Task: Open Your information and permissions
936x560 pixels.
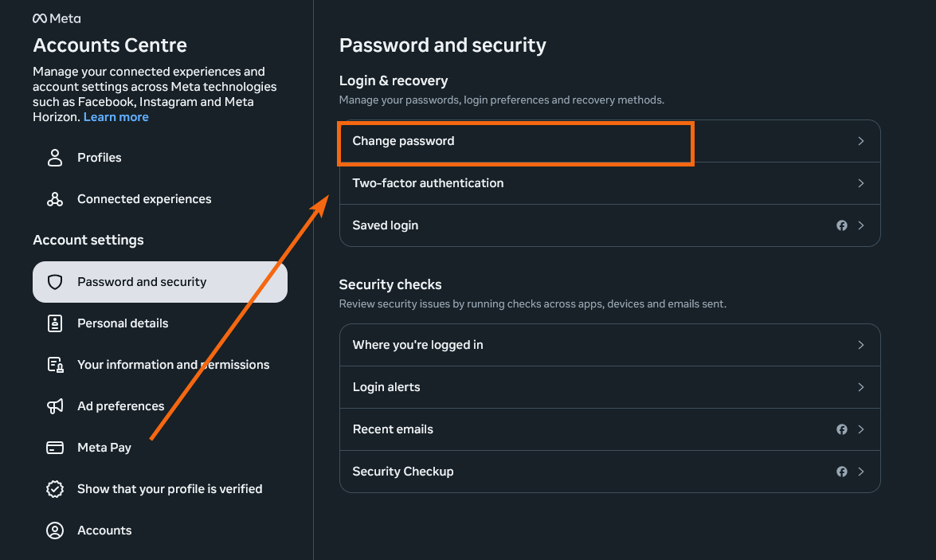Action: [x=173, y=365]
